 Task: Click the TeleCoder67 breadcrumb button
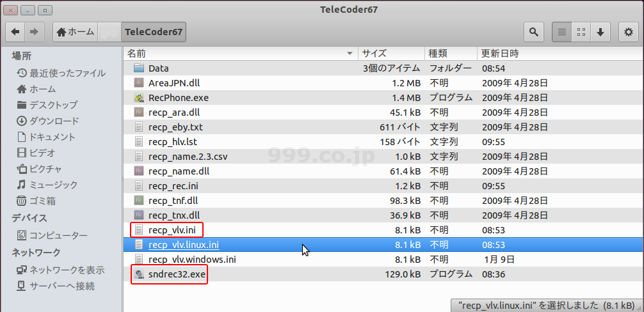pyautogui.click(x=154, y=32)
